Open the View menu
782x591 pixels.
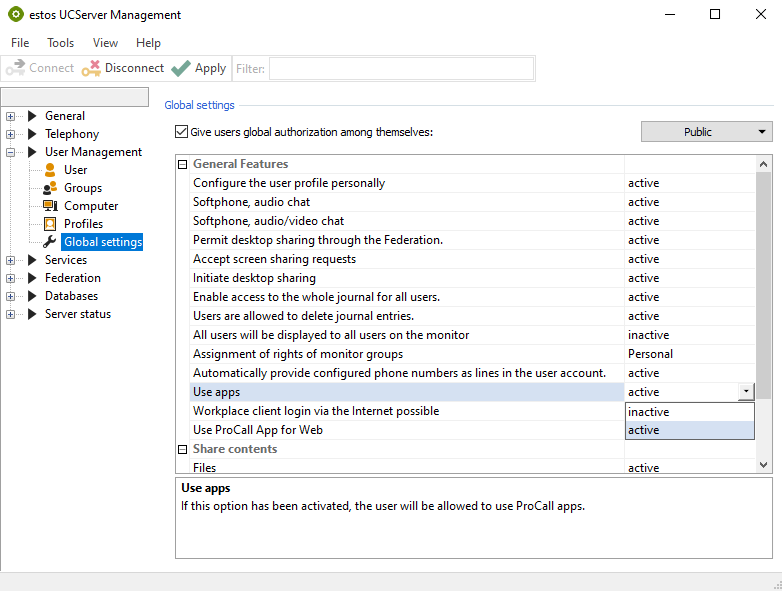105,43
